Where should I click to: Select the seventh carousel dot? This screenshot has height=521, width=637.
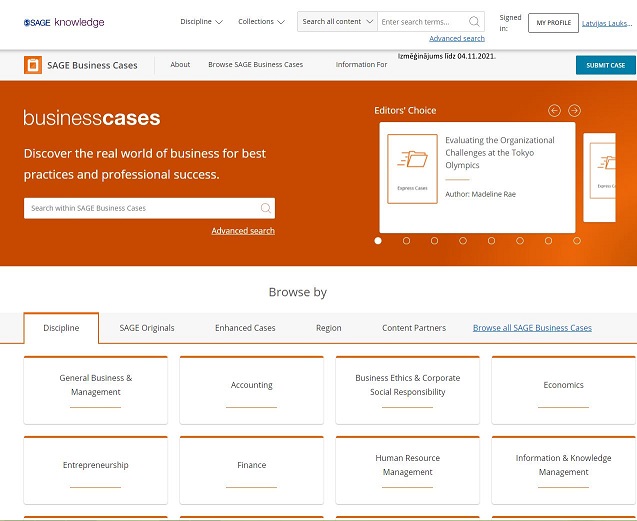548,241
